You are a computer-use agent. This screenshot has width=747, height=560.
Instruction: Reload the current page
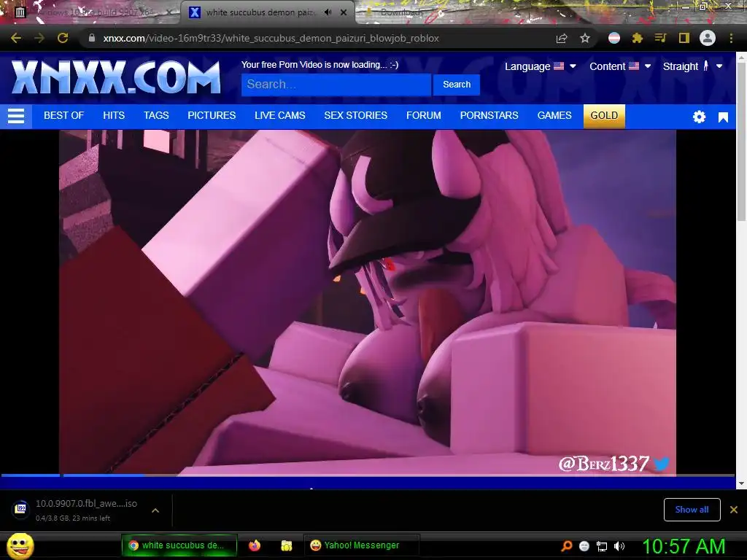coord(63,38)
